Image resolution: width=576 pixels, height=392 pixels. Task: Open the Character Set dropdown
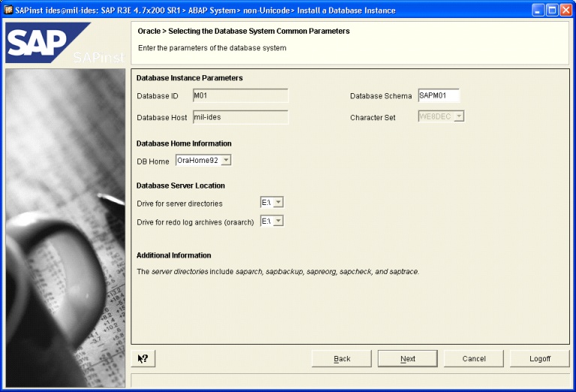459,116
